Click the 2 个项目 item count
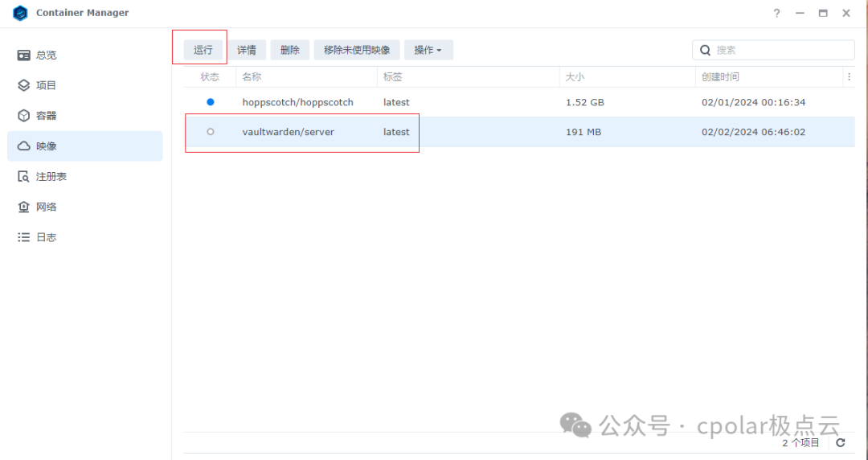The height and width of the screenshot is (460, 868). 800,443
